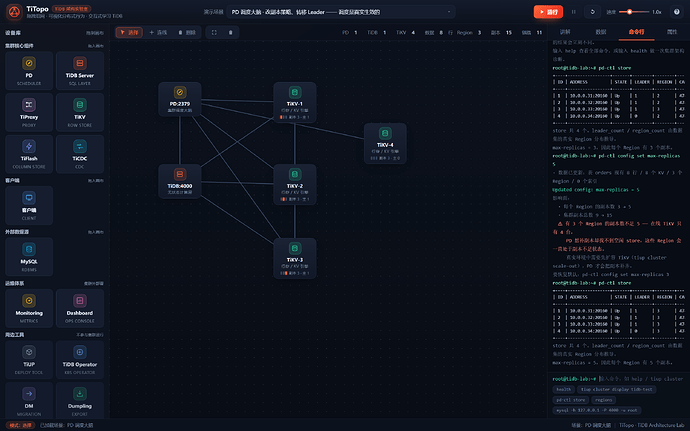The width and height of the screenshot is (690, 431).
Task: Adjust the speed slider
Action: (634, 12)
